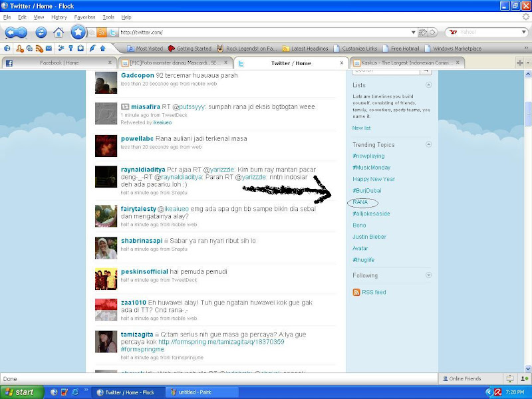532x399 pixels.
Task: Open the Web Clipboard icon
Action: point(80,49)
